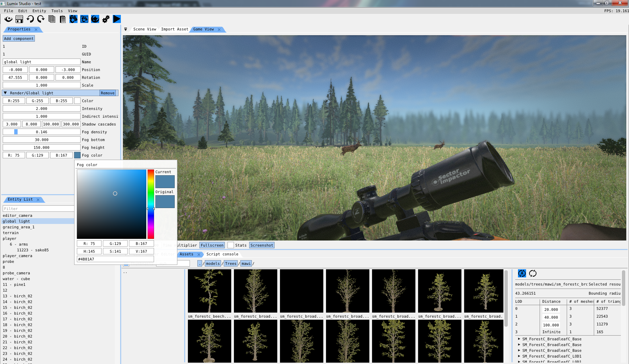Screen dimensions: 629x364
Task: Open the Entity menu
Action: coord(39,11)
